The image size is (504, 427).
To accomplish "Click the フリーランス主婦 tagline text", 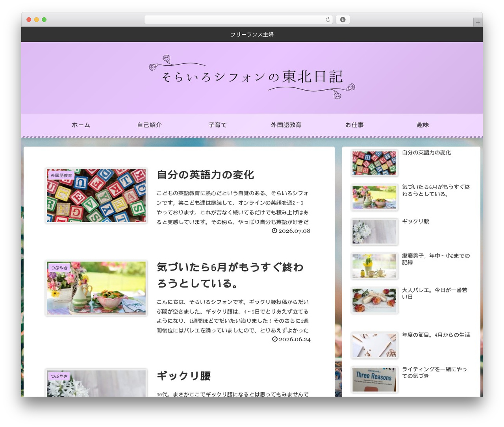I will coord(252,35).
